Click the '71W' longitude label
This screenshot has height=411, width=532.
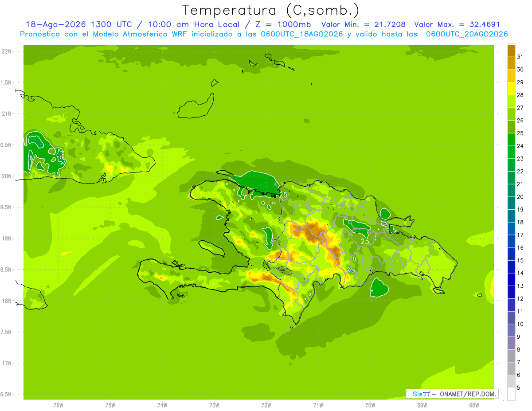click(x=318, y=405)
